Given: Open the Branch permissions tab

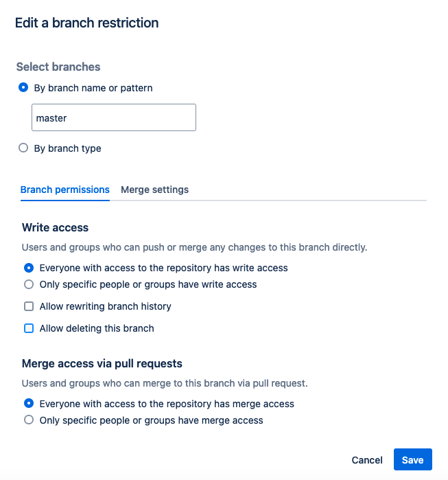Looking at the screenshot, I should 64,190.
